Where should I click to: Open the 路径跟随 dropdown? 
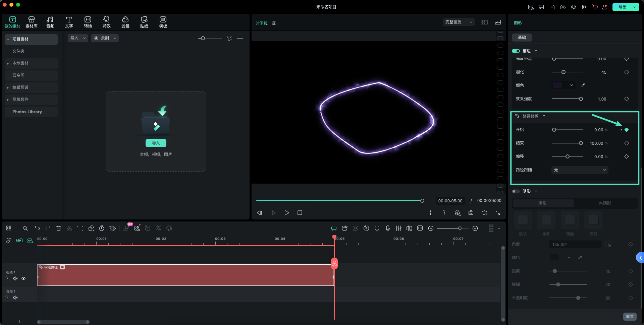580,170
